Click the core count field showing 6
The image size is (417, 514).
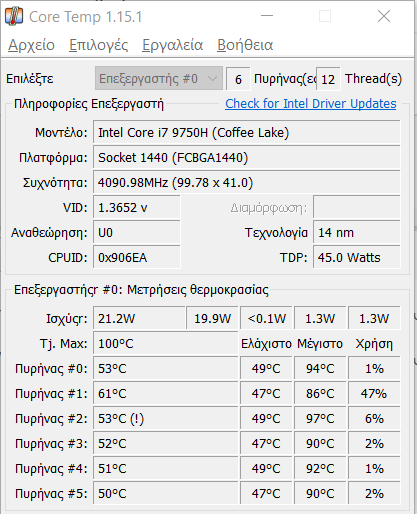238,79
